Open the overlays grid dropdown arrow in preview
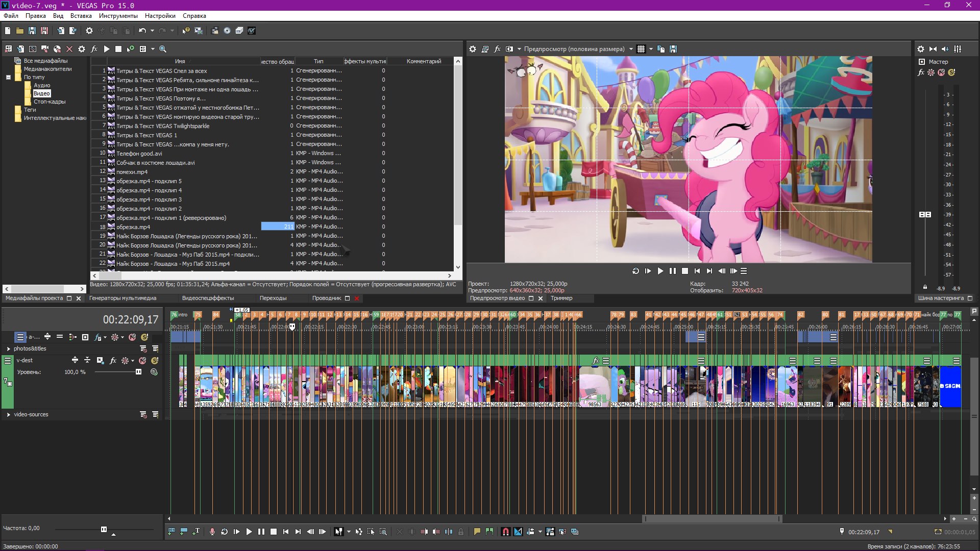This screenshot has width=980, height=551. (x=651, y=49)
